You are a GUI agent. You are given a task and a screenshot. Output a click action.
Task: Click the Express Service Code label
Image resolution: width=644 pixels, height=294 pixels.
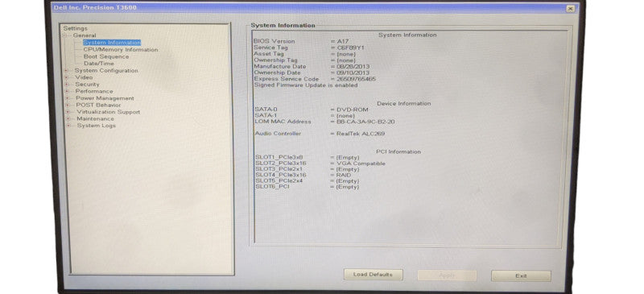(287, 79)
